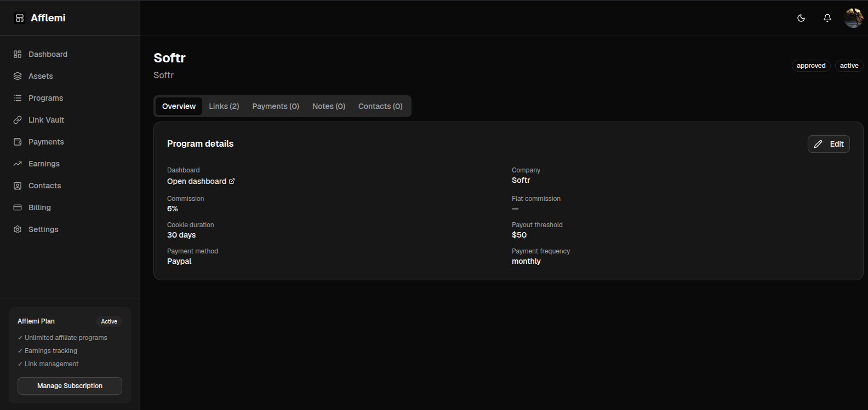Click the Contacts book icon

tap(18, 186)
